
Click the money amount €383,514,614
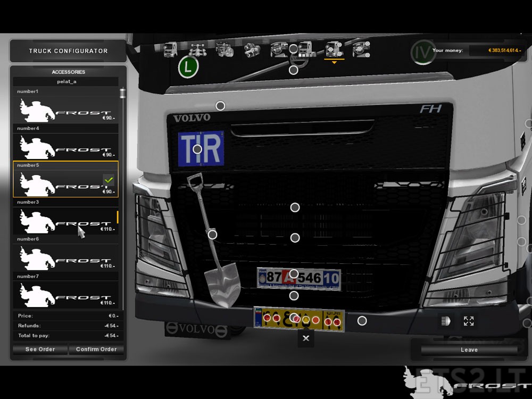(x=505, y=51)
